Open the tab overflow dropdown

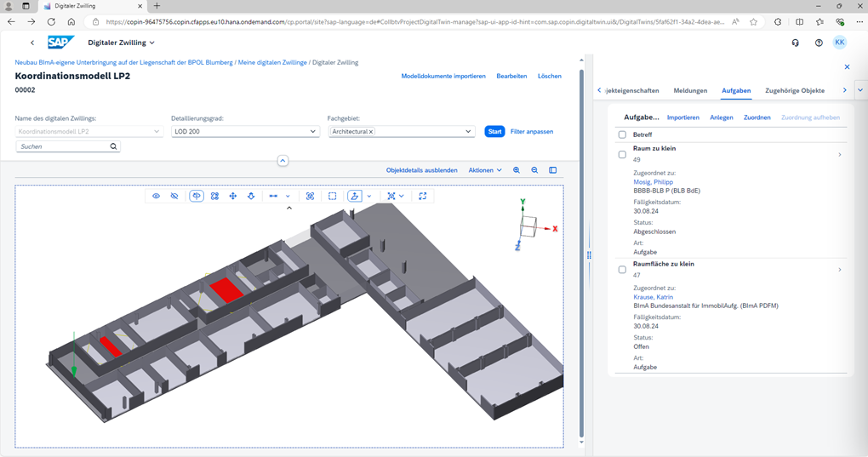coord(860,90)
